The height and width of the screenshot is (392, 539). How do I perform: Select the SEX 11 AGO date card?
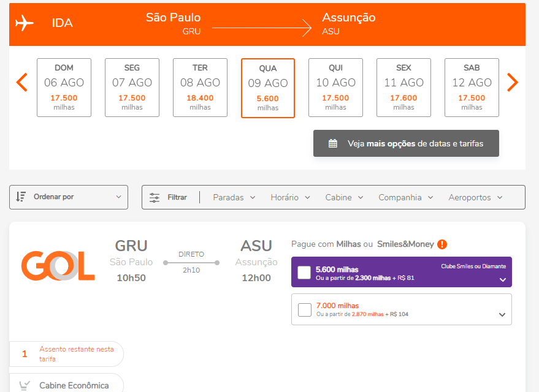coord(403,86)
